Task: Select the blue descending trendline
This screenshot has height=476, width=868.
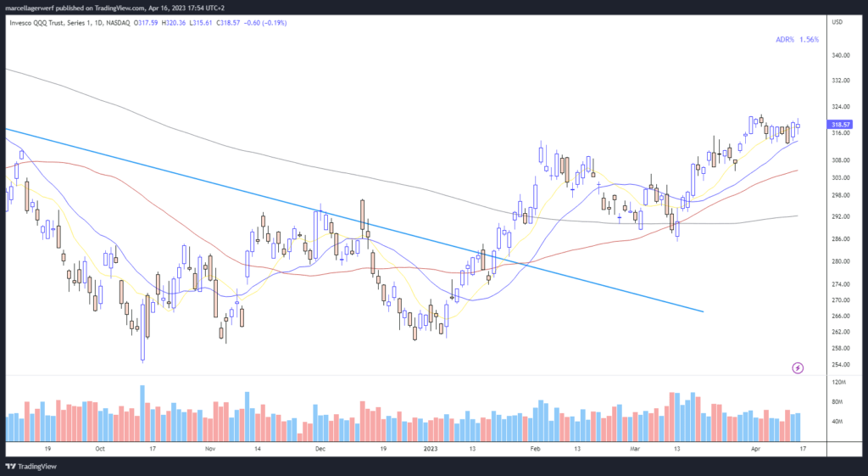Action: coord(354,221)
